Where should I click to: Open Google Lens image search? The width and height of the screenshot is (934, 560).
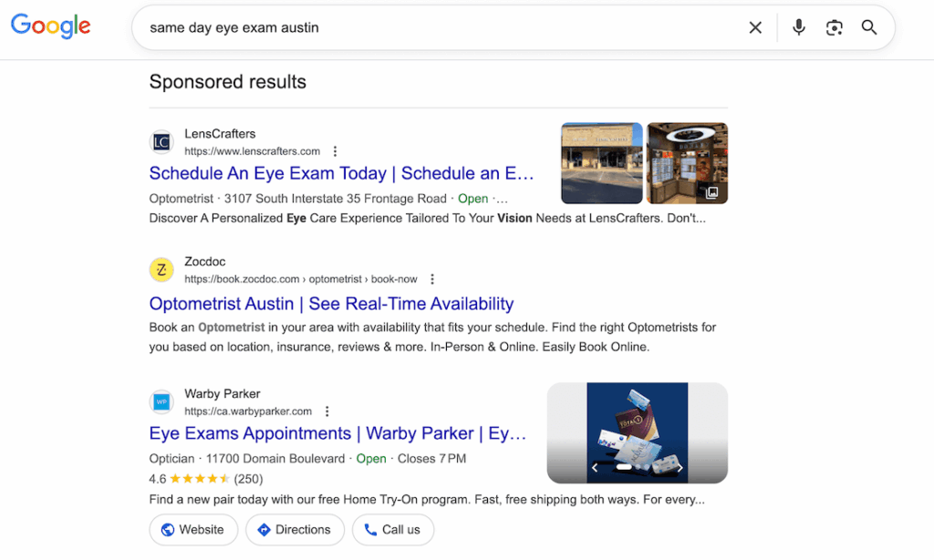click(834, 27)
